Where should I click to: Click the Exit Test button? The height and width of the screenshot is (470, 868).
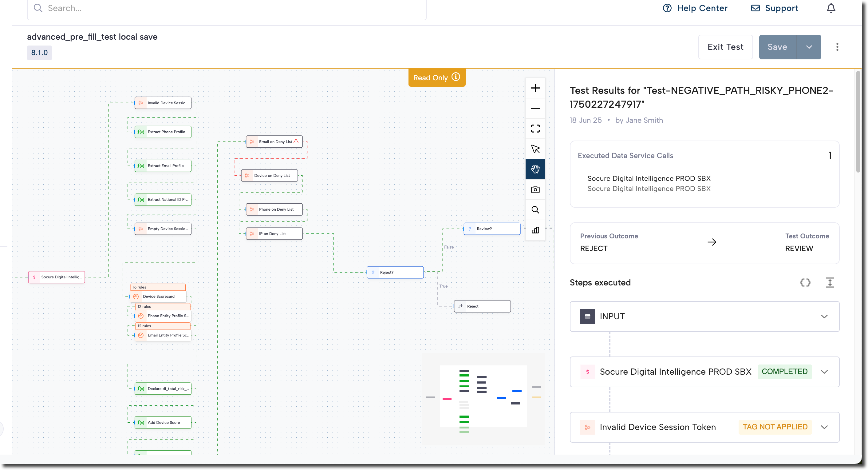(725, 47)
